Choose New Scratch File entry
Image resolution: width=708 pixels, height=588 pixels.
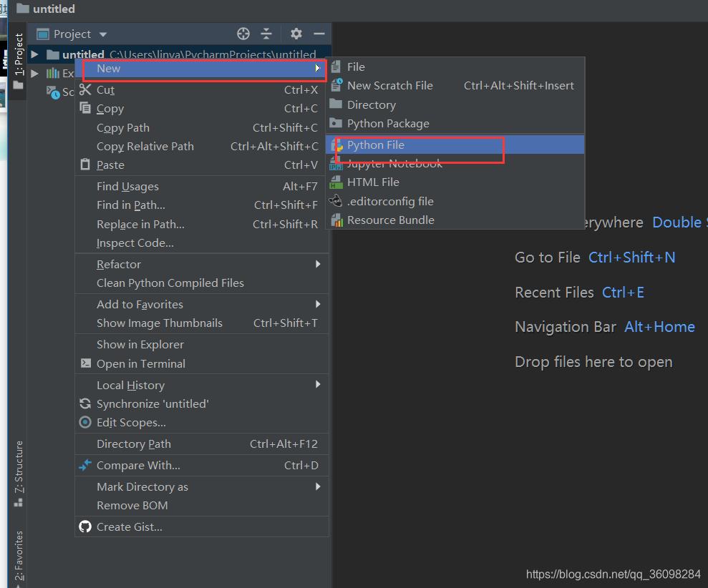tap(455, 85)
